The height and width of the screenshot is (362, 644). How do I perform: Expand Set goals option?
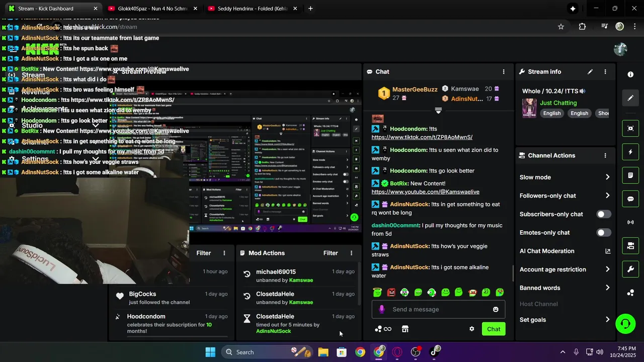[x=607, y=320]
